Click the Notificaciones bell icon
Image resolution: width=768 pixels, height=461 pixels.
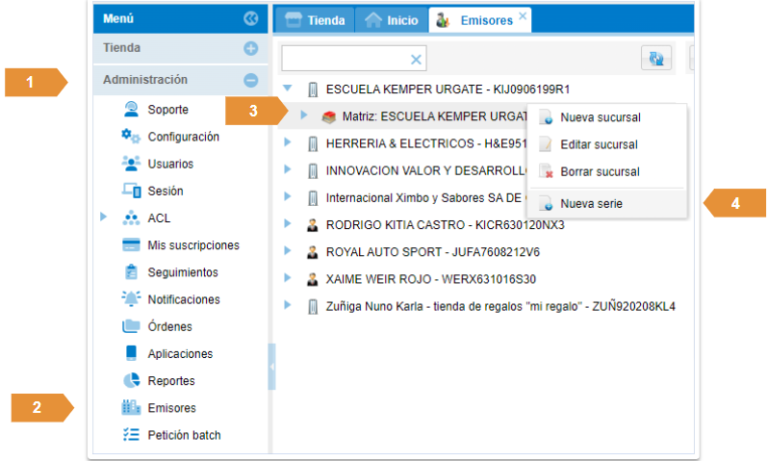pyautogui.click(x=131, y=299)
